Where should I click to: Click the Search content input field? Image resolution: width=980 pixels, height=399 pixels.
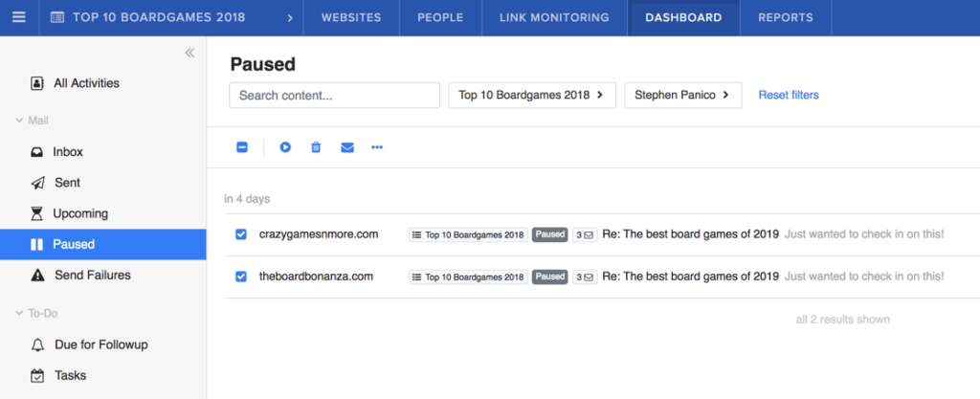tap(334, 95)
